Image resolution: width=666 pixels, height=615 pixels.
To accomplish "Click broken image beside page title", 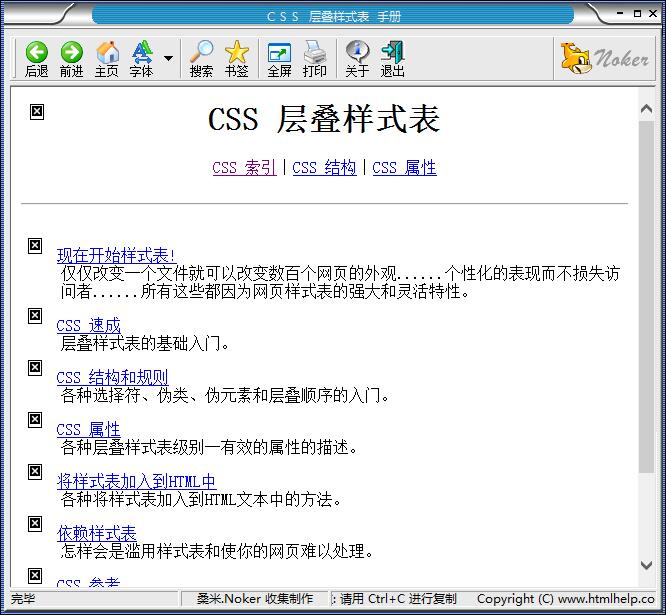I will [x=37, y=112].
